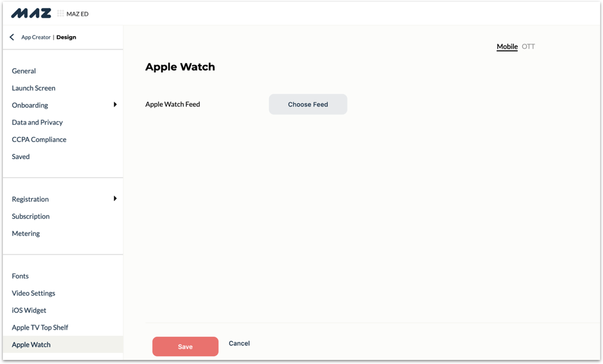Open Video Settings

point(33,293)
